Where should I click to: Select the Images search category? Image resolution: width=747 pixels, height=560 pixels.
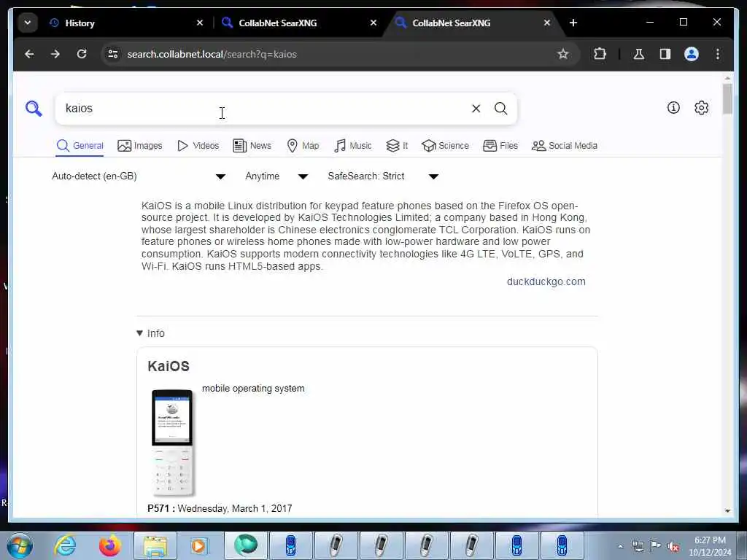[x=140, y=146]
